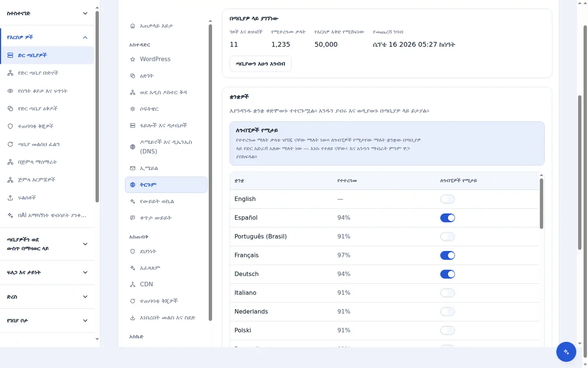588x368 pixels.
Task: Click the eye icon for የሰዓት ቆይታ እና ፍጥነት
Action: coord(10,91)
